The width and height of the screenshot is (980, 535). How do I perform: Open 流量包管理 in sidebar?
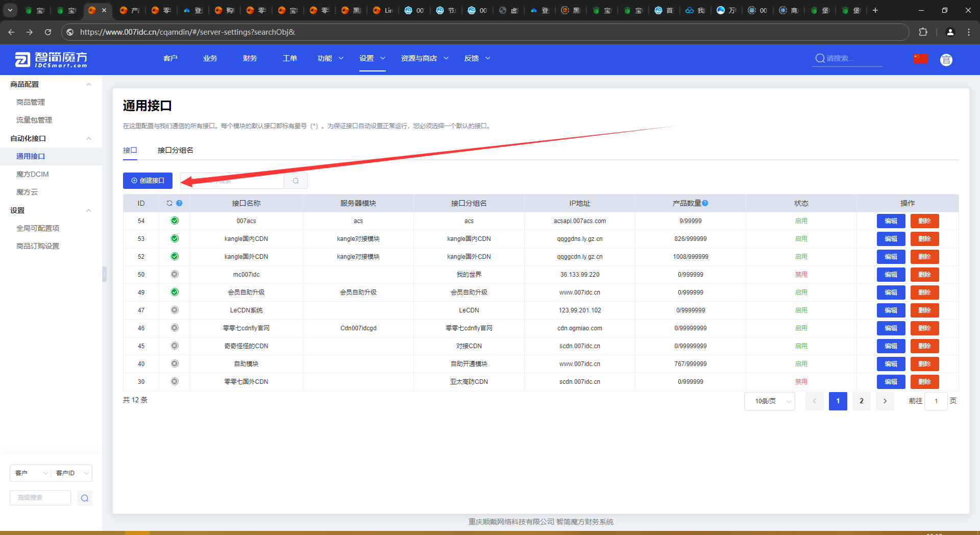pos(34,120)
